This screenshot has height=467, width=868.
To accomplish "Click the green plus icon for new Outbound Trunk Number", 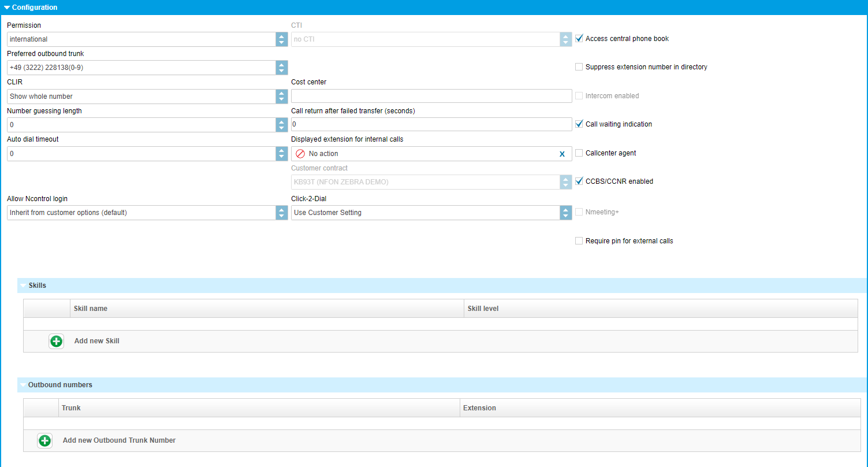I will coord(44,440).
